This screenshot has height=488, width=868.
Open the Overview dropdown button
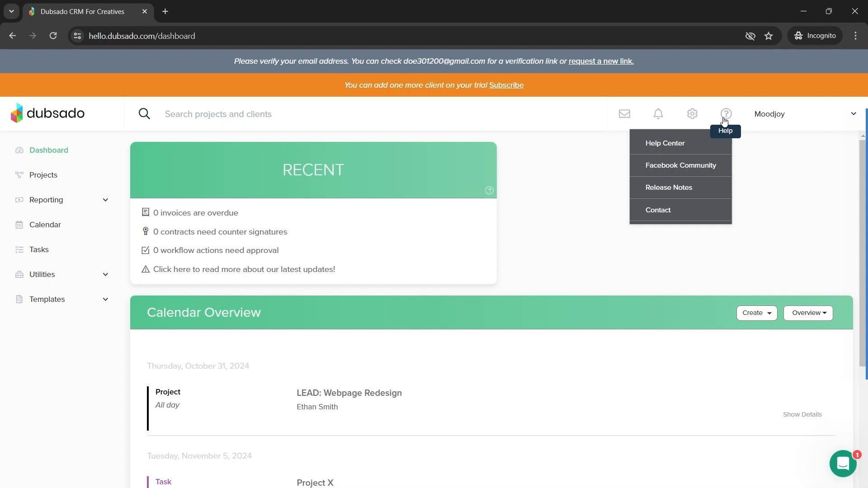[x=808, y=313]
